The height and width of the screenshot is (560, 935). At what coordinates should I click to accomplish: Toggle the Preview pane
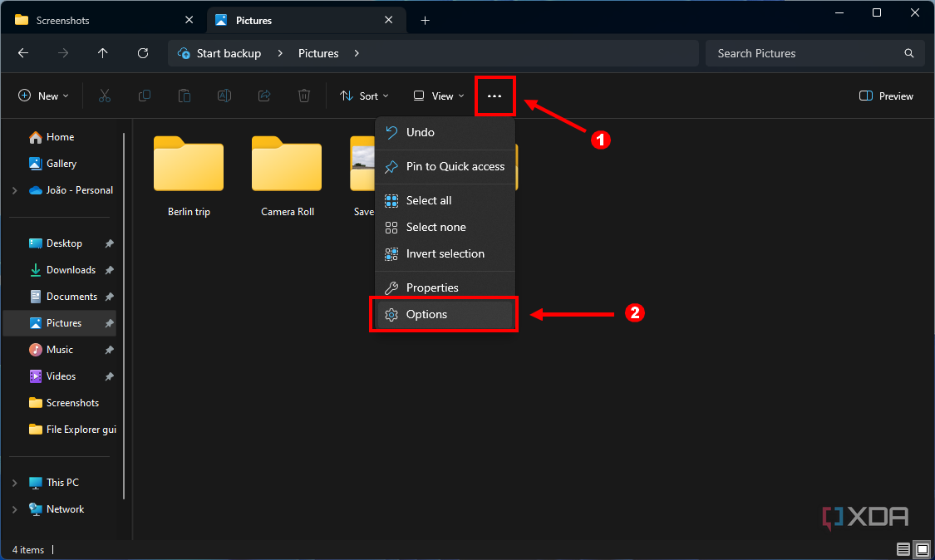[x=885, y=96]
